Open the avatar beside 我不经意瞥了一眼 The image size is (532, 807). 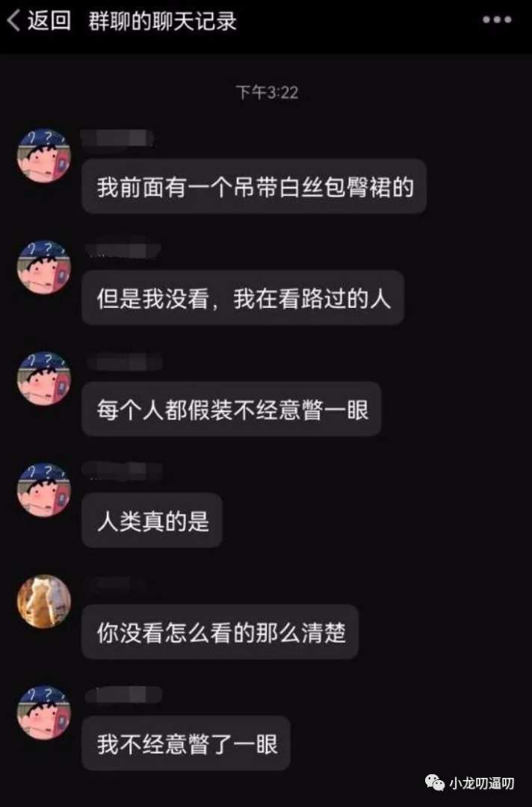coord(44,713)
